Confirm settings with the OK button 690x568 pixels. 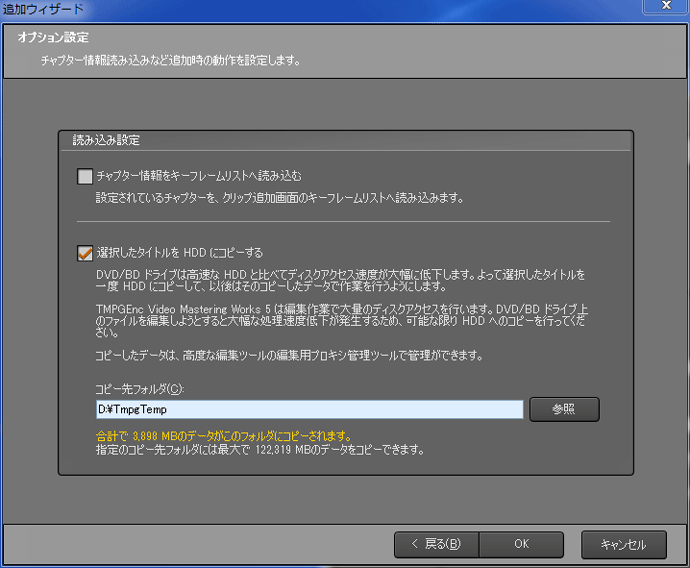(521, 544)
